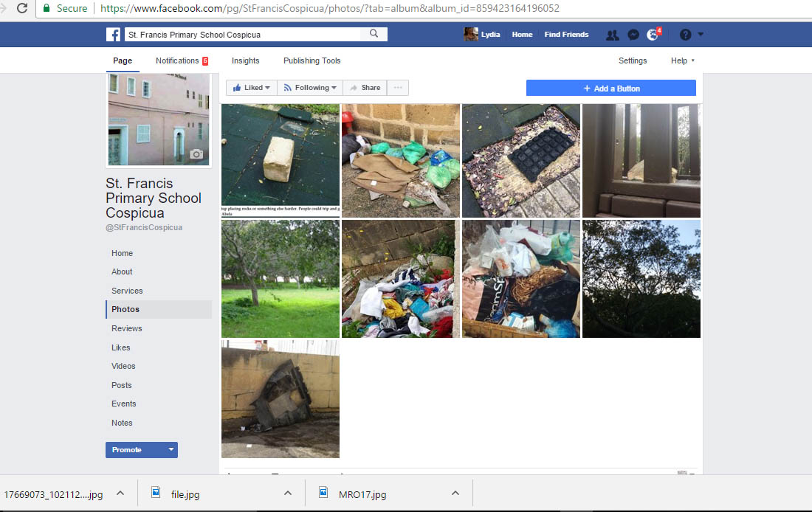
Task: Click the Add a Button button
Action: click(x=610, y=89)
